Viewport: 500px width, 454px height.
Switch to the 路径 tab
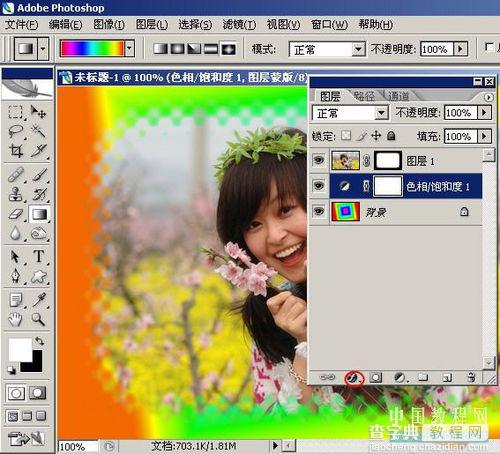pos(364,96)
